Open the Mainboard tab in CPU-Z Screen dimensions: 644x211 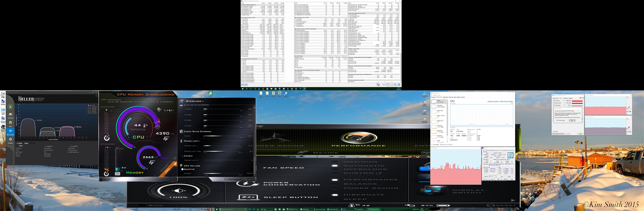tap(492, 150)
